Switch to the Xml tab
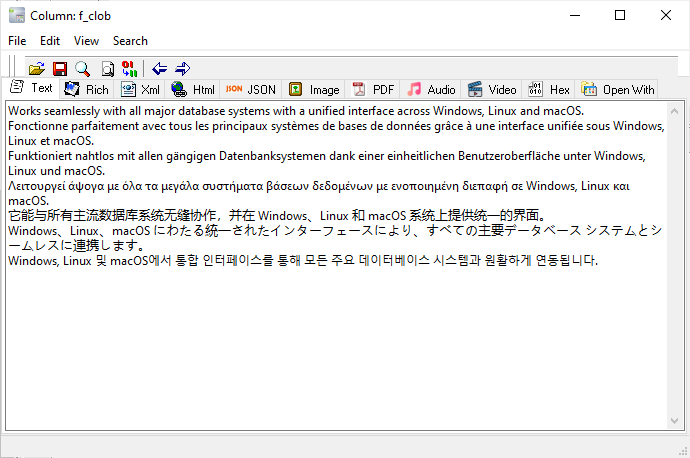 click(140, 90)
